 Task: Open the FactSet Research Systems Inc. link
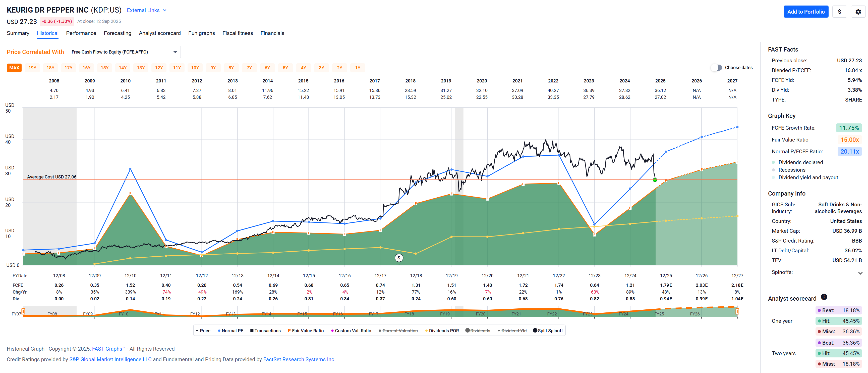299,359
